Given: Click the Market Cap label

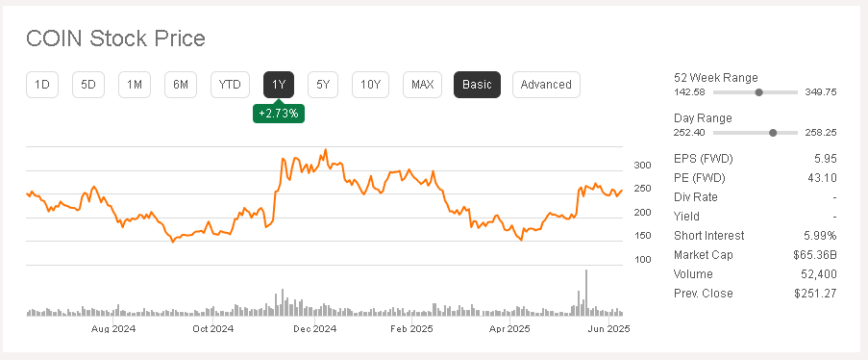Looking at the screenshot, I should pyautogui.click(x=703, y=255).
